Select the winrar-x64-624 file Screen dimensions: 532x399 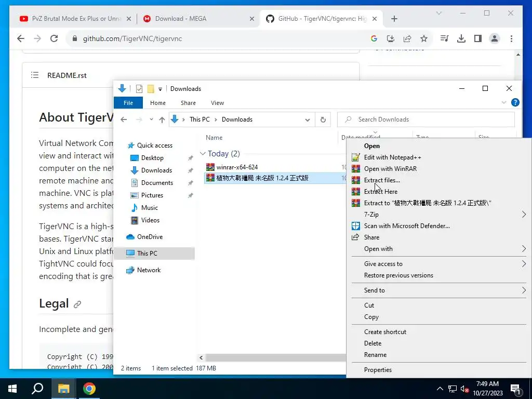237,167
